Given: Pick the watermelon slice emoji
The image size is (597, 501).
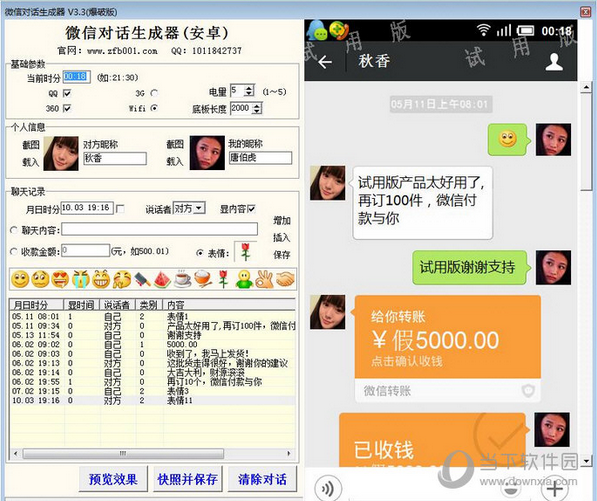Looking at the screenshot, I should [x=162, y=279].
